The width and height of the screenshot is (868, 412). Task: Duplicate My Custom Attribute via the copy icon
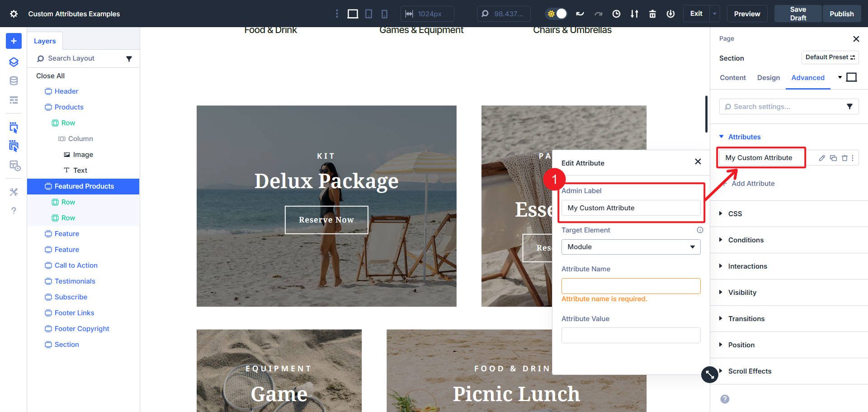point(833,158)
